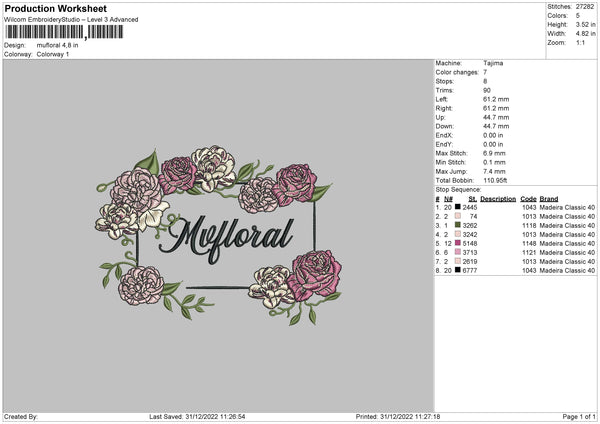Select the 'Page 1 of 1' footer text

tap(579, 416)
